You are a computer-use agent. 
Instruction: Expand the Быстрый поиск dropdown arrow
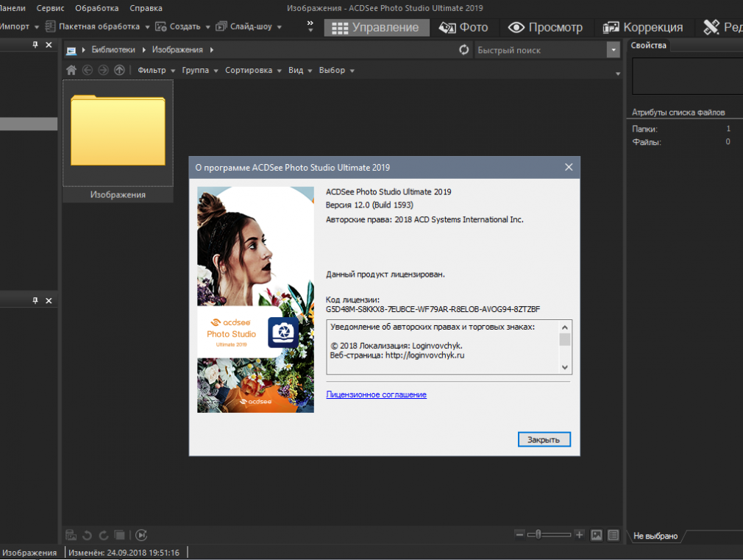click(614, 50)
